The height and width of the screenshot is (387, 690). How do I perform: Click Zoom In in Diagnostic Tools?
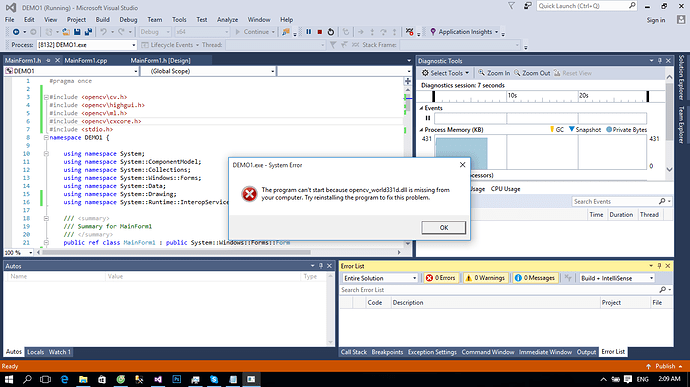(x=494, y=73)
